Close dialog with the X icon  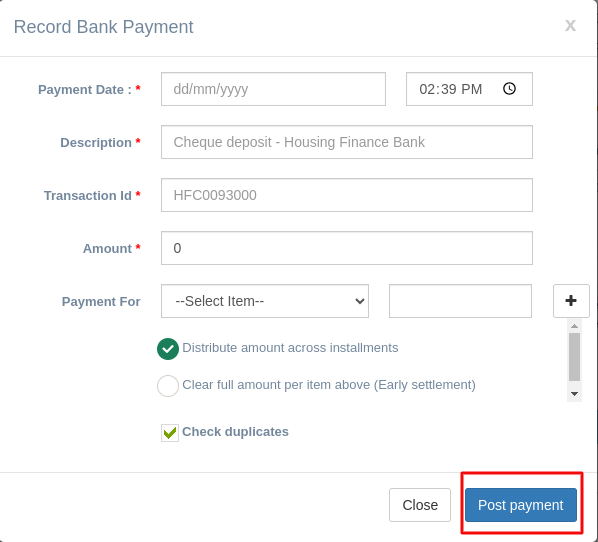tap(570, 26)
